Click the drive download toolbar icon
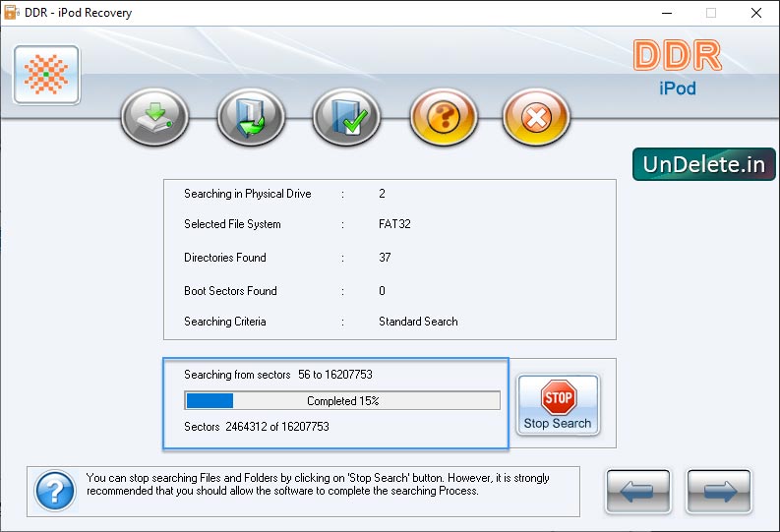The height and width of the screenshot is (532, 780). 154,117
